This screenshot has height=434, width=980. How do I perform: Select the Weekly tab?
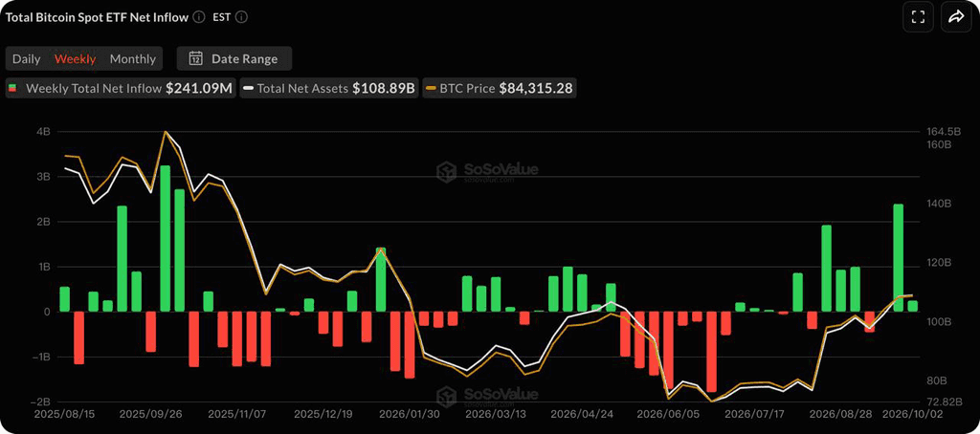click(x=75, y=59)
